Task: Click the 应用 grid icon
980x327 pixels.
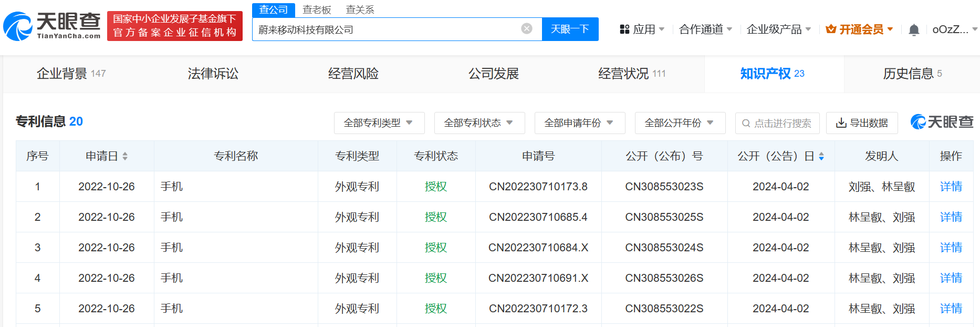Action: [x=624, y=29]
